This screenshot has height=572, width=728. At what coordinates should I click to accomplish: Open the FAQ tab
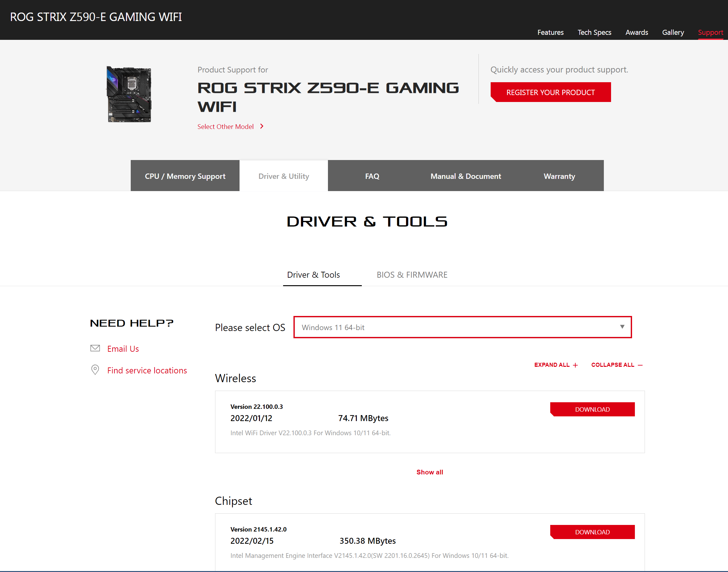(372, 176)
